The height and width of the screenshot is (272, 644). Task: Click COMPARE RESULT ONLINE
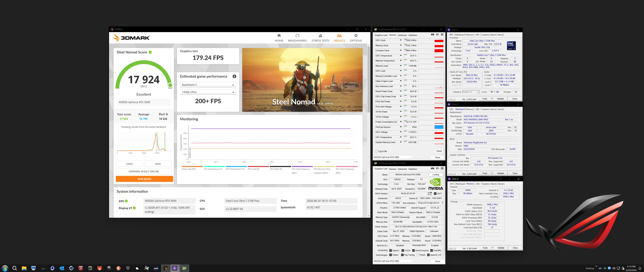[x=144, y=171]
